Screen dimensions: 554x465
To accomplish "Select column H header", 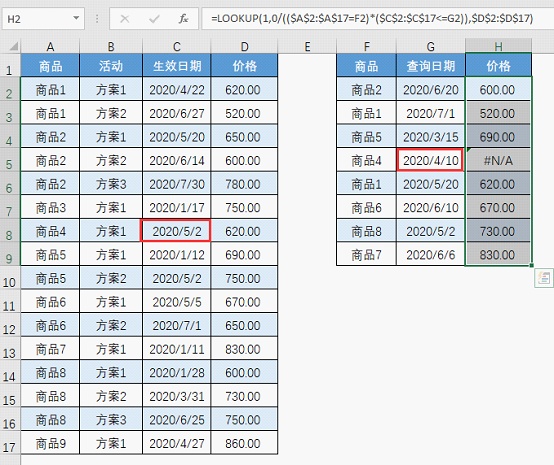I will (x=498, y=46).
